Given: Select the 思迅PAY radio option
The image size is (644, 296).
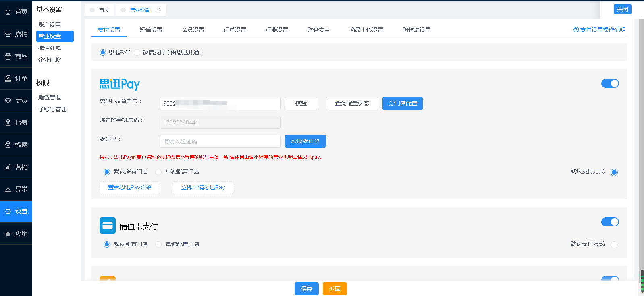Looking at the screenshot, I should [103, 52].
